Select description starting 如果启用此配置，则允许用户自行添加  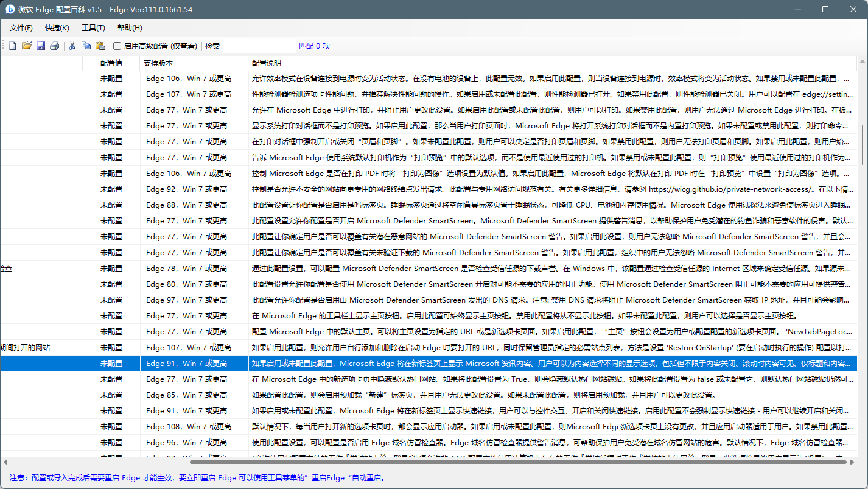click(x=553, y=347)
